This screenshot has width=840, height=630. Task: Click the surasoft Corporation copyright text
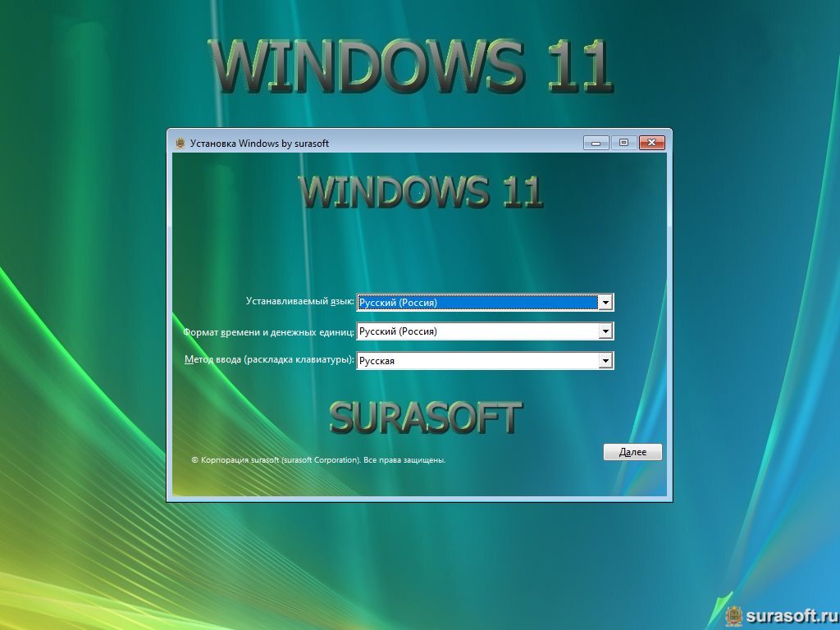(319, 459)
